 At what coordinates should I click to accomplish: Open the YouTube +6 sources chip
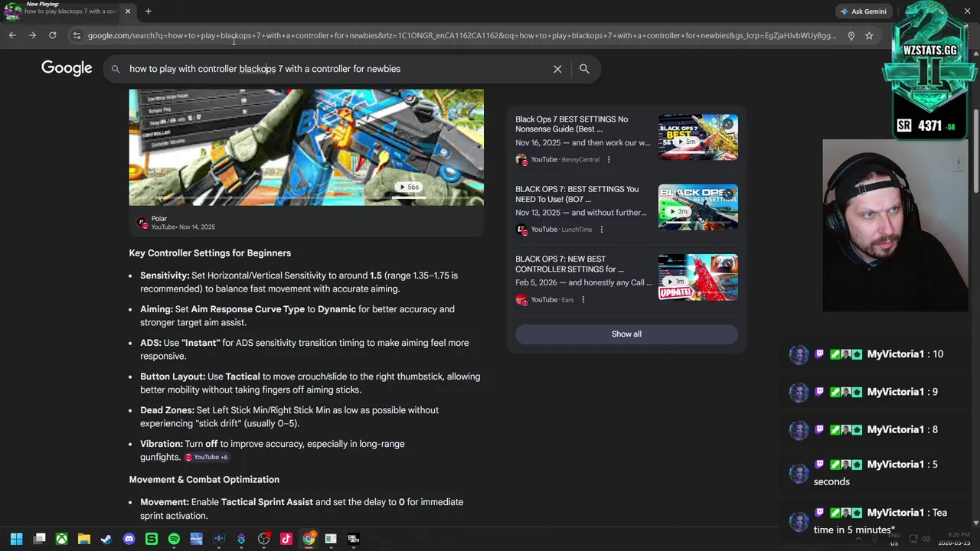pos(206,457)
